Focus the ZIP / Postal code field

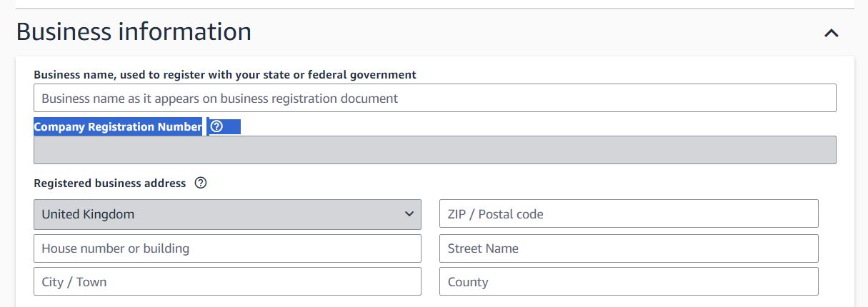pos(629,213)
